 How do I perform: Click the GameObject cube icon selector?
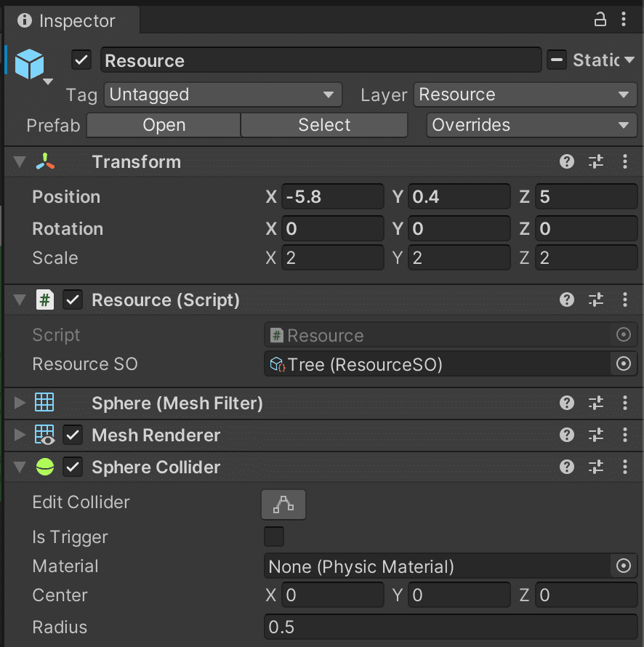coord(33,65)
